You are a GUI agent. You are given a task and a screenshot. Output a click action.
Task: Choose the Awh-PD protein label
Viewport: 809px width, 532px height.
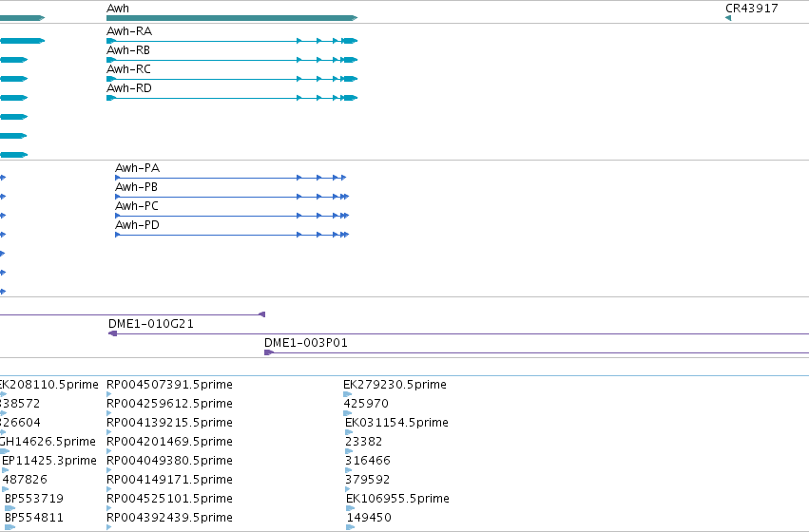tap(137, 225)
